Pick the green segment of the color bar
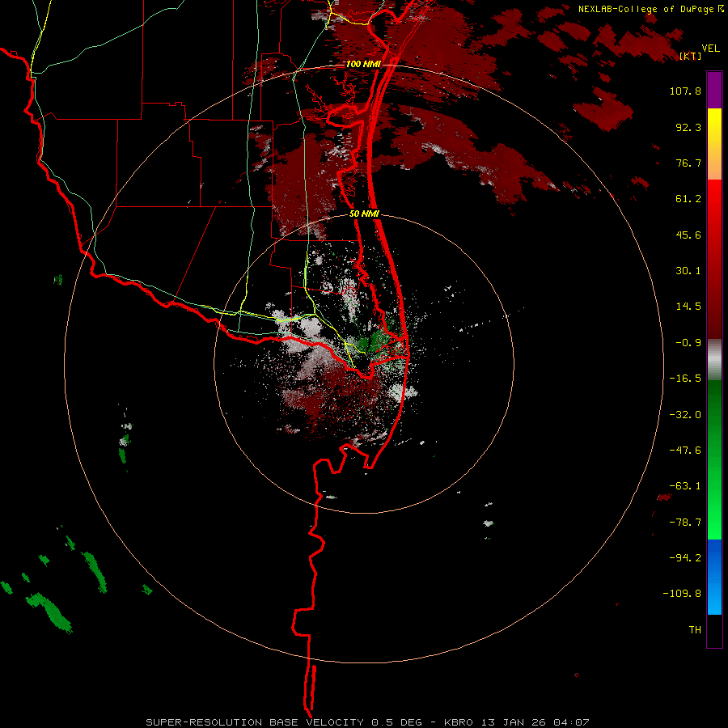Image resolution: width=728 pixels, height=728 pixels. [714, 459]
